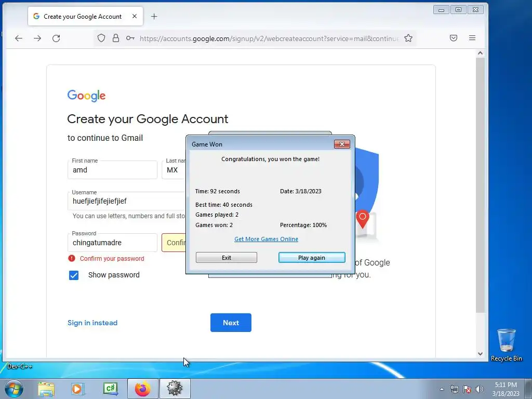Reload the Google signup page
532x399 pixels.
point(56,38)
